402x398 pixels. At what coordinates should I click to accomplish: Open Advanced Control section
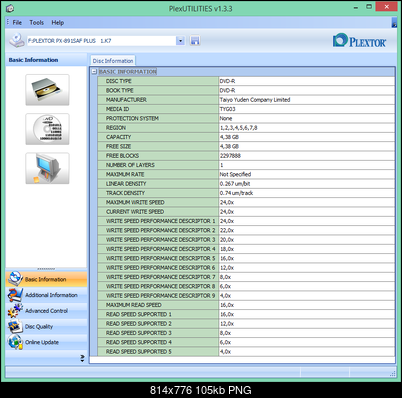[46, 311]
